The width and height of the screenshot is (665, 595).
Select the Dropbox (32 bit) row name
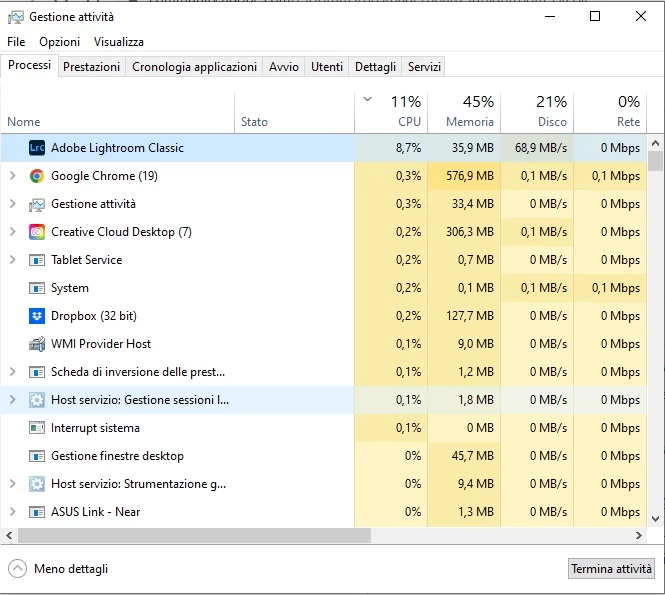click(94, 316)
